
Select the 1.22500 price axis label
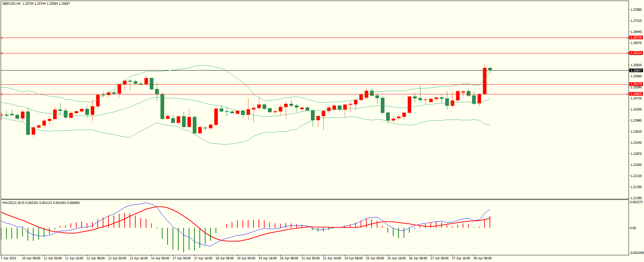click(x=636, y=165)
